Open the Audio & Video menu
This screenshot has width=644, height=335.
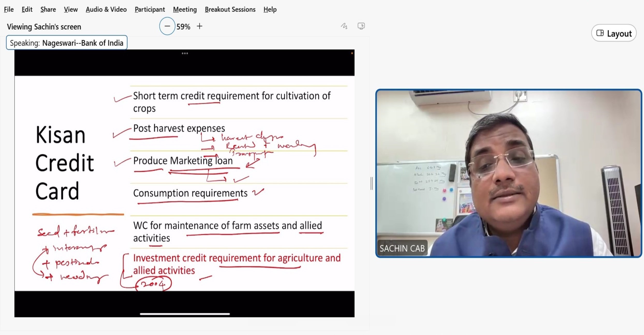106,10
